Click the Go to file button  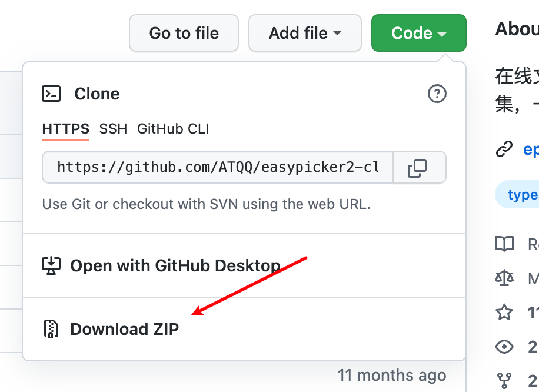(x=184, y=33)
